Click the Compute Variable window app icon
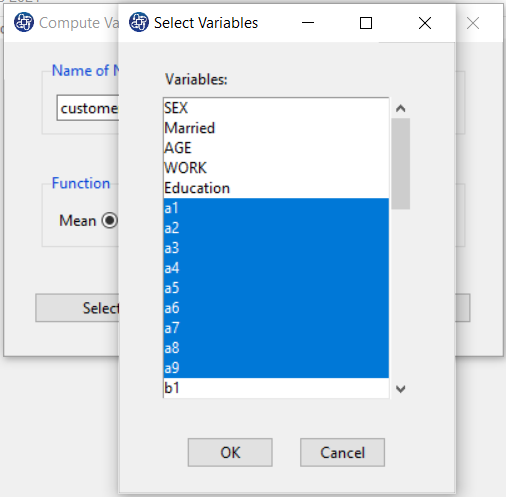This screenshot has width=506, height=497. 24,22
